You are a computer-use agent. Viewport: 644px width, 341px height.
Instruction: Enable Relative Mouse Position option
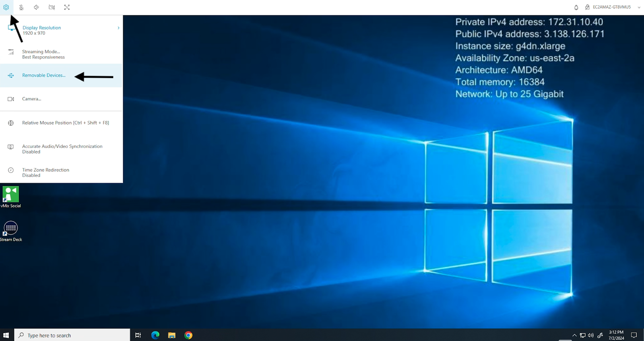tap(61, 123)
